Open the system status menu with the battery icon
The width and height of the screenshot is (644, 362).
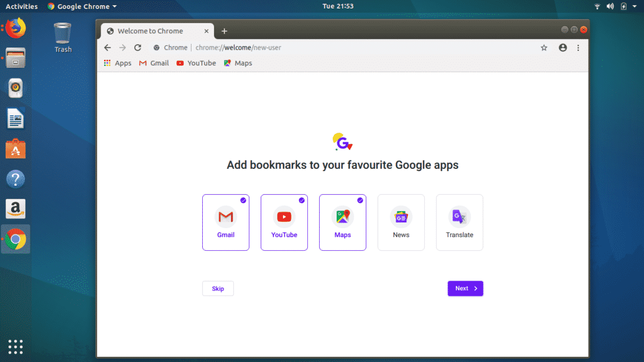click(x=624, y=6)
